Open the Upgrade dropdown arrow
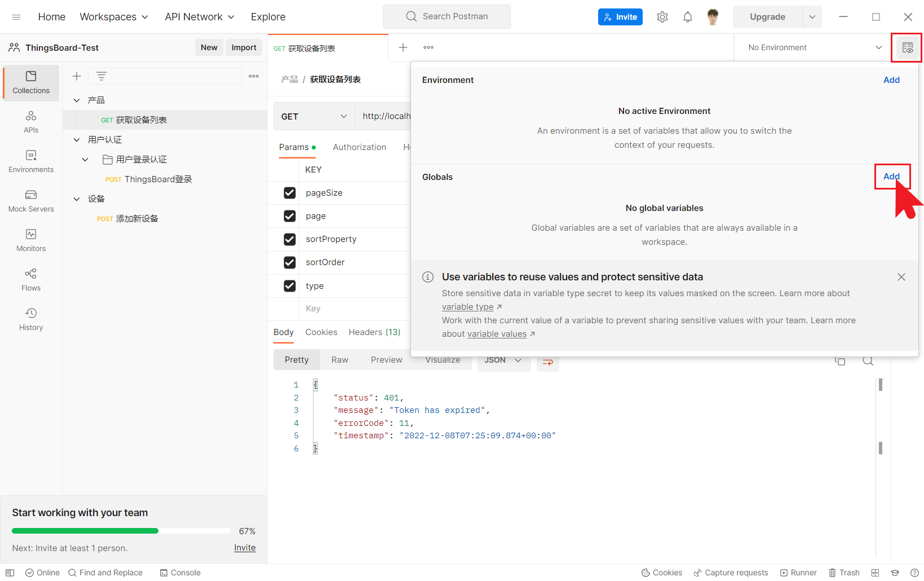Image resolution: width=924 pixels, height=581 pixels. pyautogui.click(x=812, y=17)
